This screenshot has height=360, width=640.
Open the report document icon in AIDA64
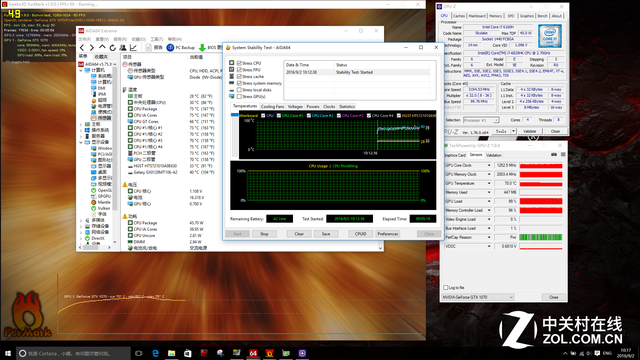coord(149,48)
